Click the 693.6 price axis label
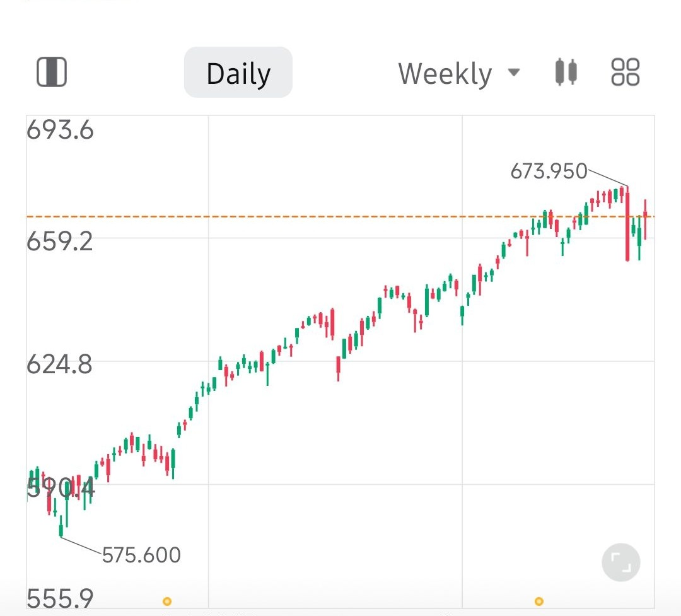 (x=60, y=131)
